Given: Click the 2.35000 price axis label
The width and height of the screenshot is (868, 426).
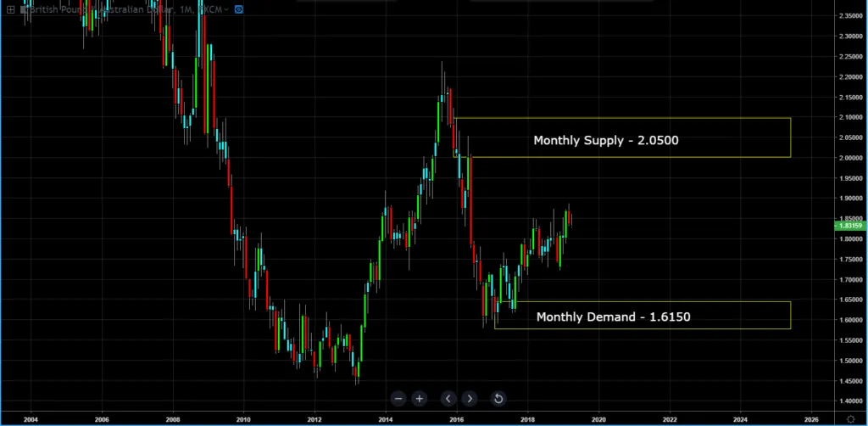Looking at the screenshot, I should [x=851, y=15].
